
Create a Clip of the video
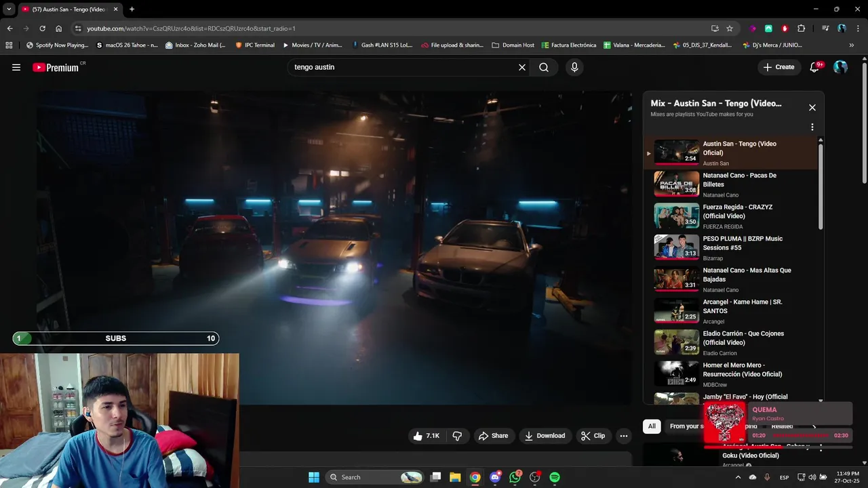pos(593,436)
